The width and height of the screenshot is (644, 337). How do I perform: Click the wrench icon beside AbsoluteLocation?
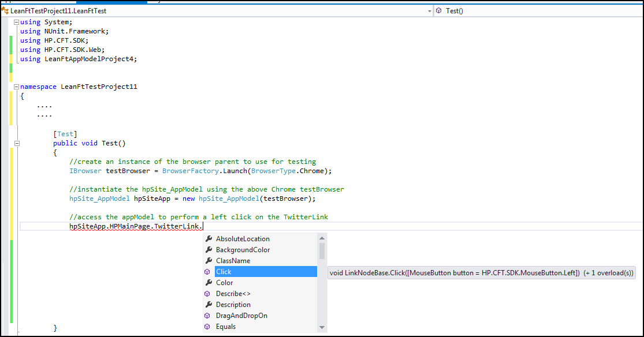click(x=209, y=239)
